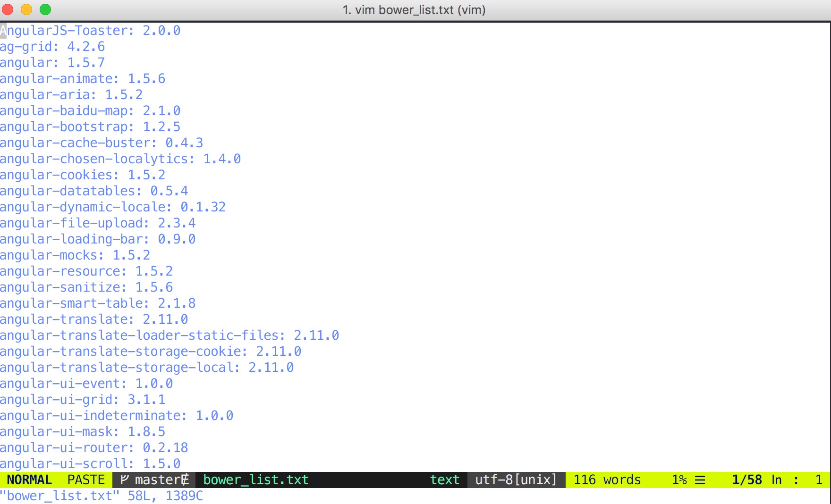Image resolution: width=831 pixels, height=504 pixels.
Task: Click the angular-file-upload: 2.3.4 line
Action: [x=98, y=223]
